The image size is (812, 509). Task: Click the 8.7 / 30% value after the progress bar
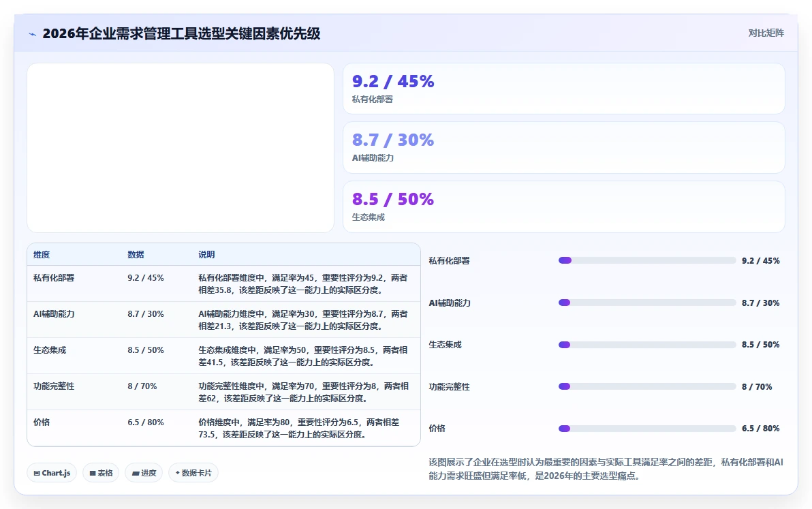click(761, 303)
